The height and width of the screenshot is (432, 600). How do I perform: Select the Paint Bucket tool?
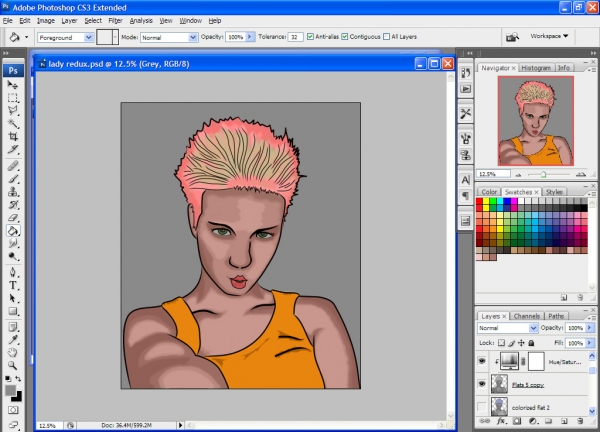pyautogui.click(x=13, y=231)
